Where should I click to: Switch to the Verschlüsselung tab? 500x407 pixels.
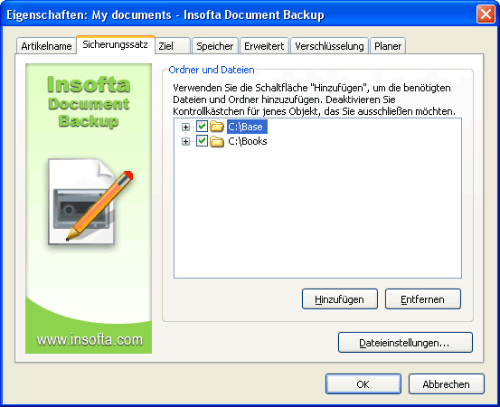pyautogui.click(x=329, y=46)
